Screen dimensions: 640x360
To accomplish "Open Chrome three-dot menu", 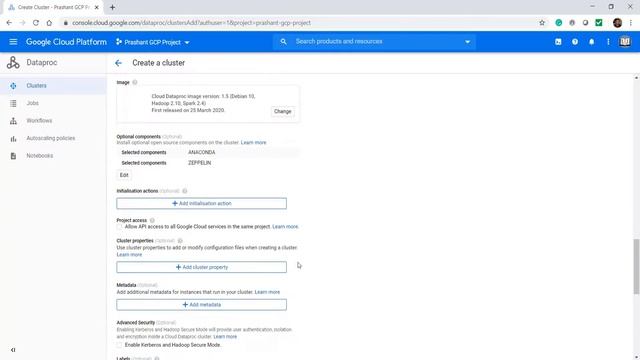I will pyautogui.click(x=631, y=23).
